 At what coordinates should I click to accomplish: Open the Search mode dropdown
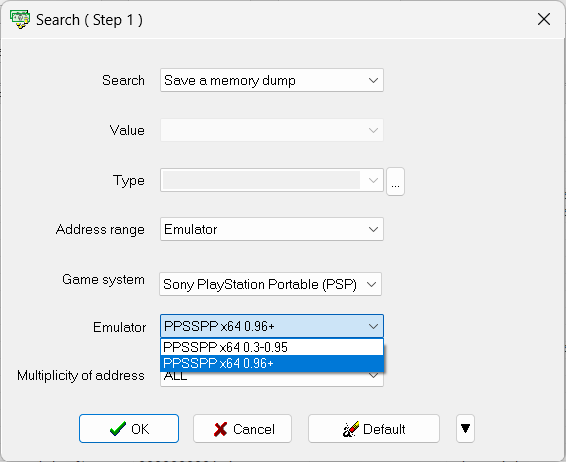point(271,80)
